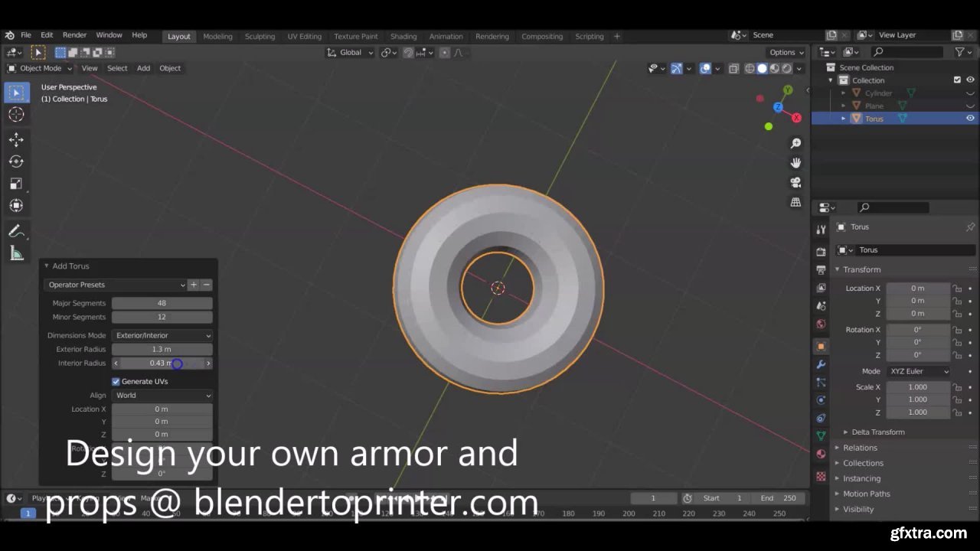Open the Modeling workspace tab

point(217,36)
